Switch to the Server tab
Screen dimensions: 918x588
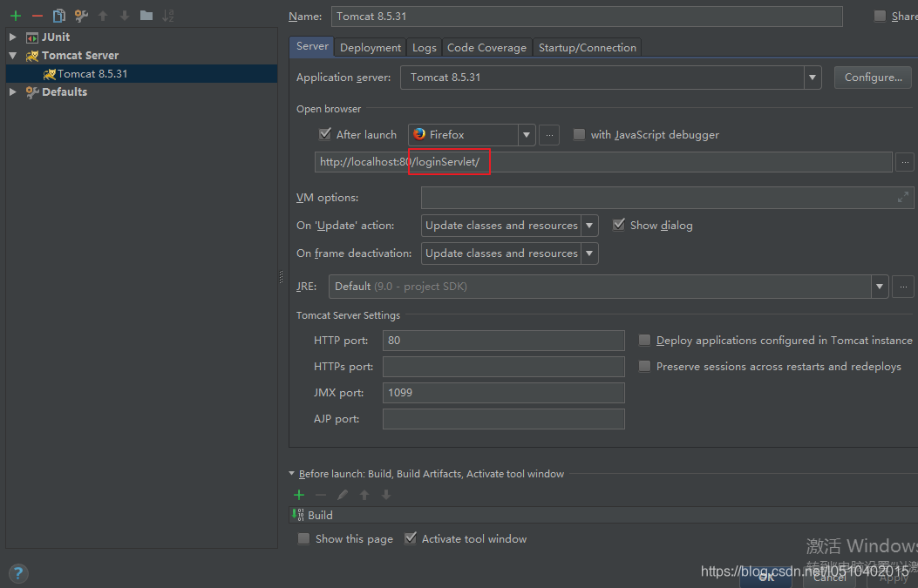tap(312, 46)
